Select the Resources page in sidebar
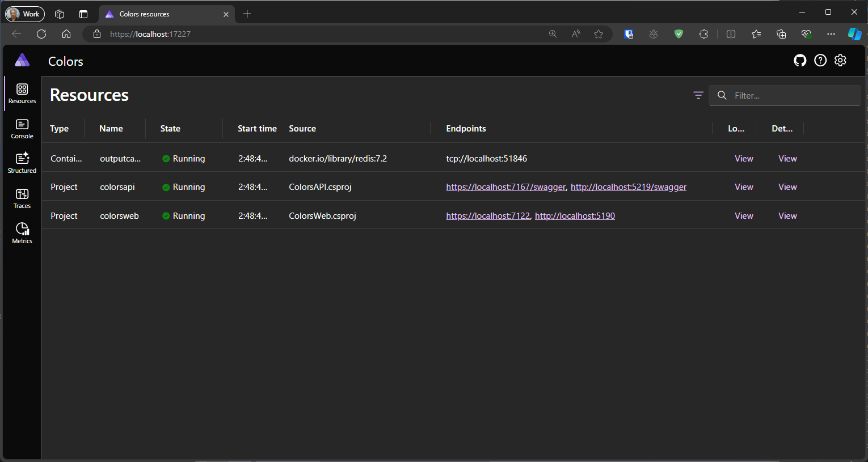Screen dimensions: 868x462 tap(22, 94)
